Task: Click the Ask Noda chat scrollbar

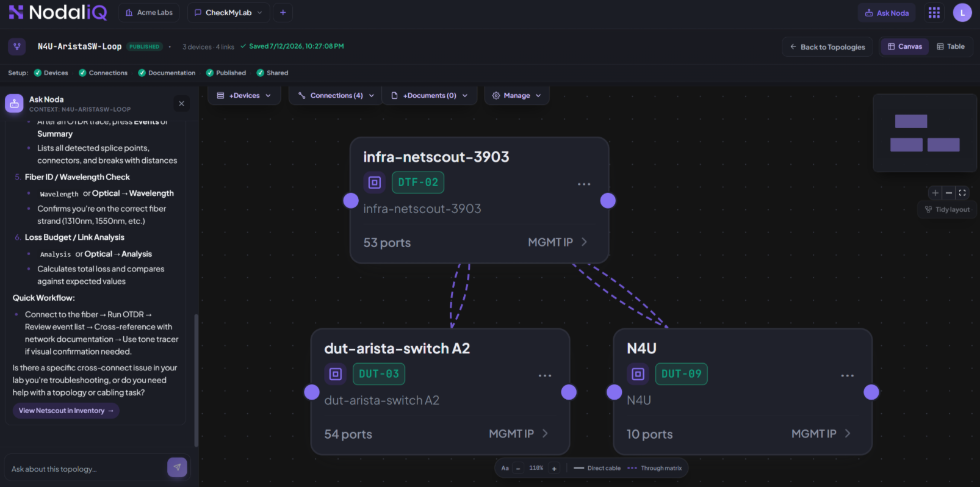Action: tap(196, 380)
